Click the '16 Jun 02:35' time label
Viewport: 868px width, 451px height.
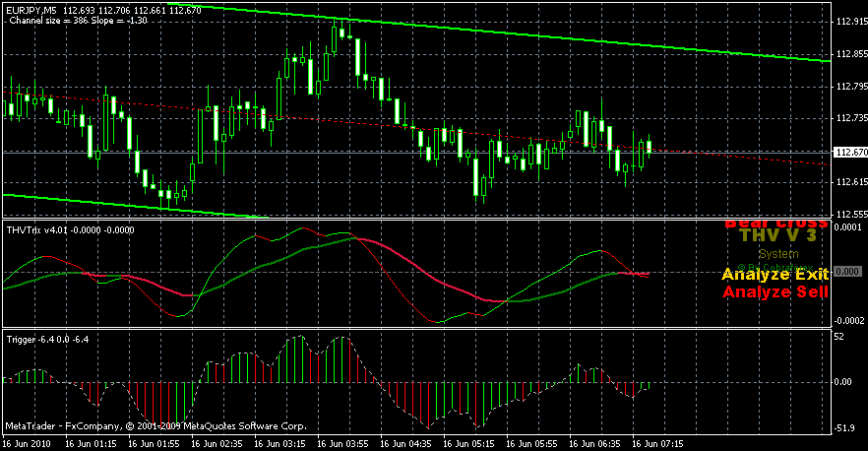pyautogui.click(x=217, y=444)
